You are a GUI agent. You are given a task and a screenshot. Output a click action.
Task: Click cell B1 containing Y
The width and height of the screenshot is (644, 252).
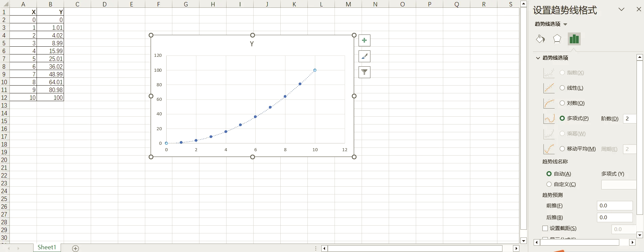tap(50, 12)
